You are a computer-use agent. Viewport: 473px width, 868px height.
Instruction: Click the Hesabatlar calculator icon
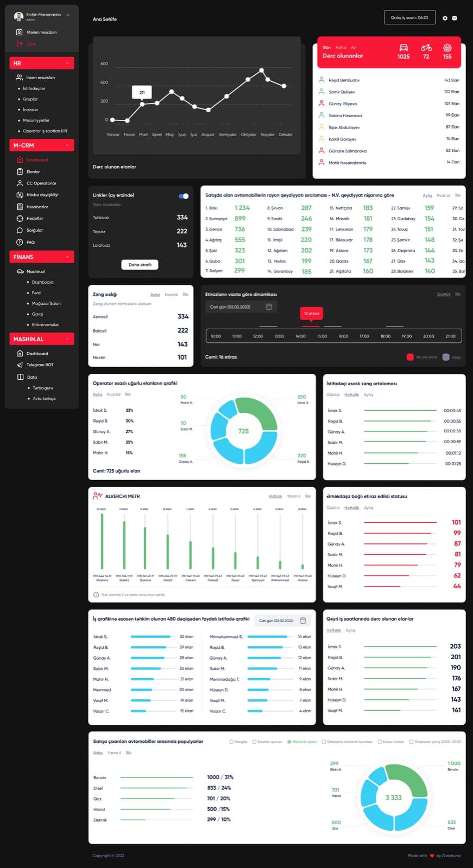(x=20, y=207)
